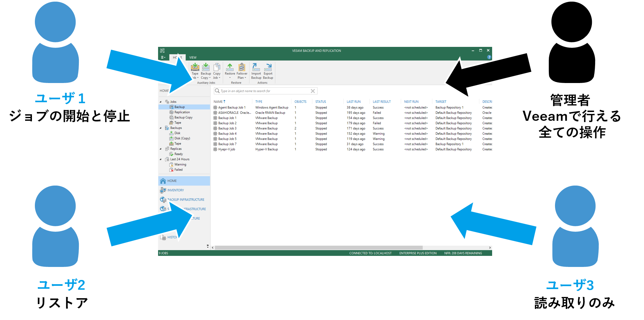644x320 pixels.
Task: Sort by the TARGET column header
Action: click(441, 102)
